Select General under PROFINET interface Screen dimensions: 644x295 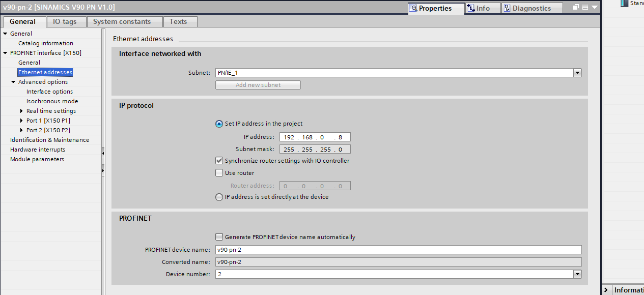(x=29, y=63)
